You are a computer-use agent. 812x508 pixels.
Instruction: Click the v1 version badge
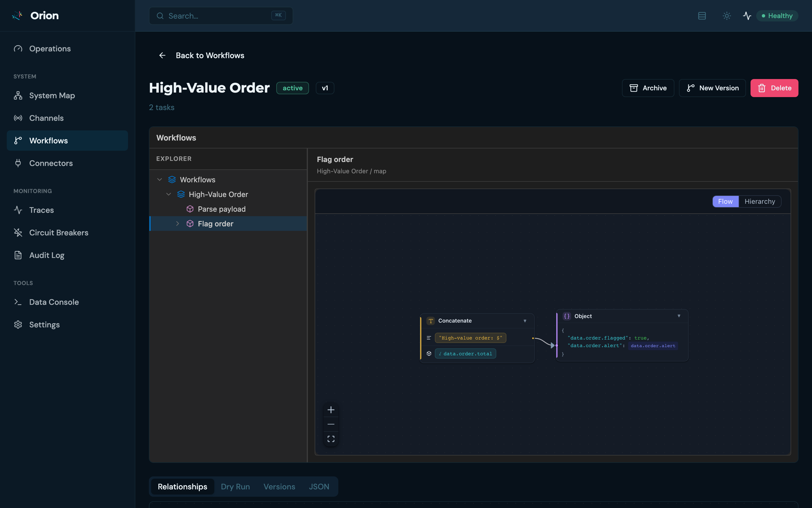tap(325, 88)
